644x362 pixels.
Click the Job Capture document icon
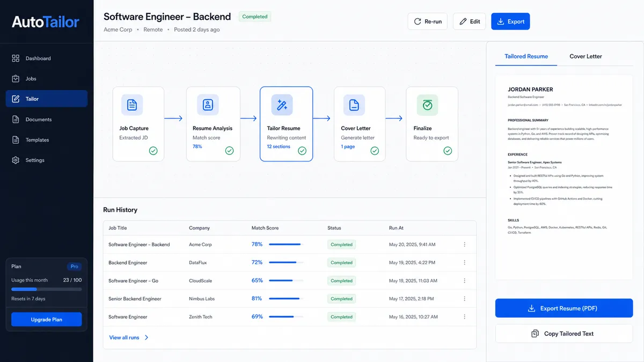pos(132,105)
